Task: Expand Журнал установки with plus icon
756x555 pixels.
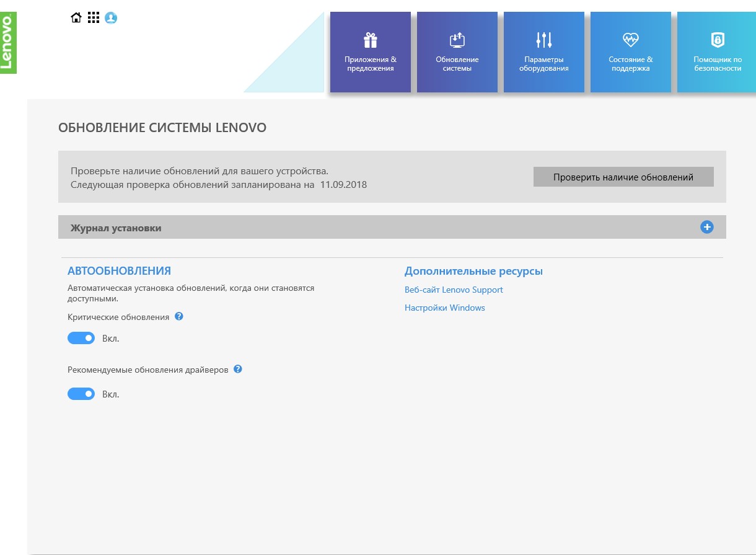Action: point(707,227)
